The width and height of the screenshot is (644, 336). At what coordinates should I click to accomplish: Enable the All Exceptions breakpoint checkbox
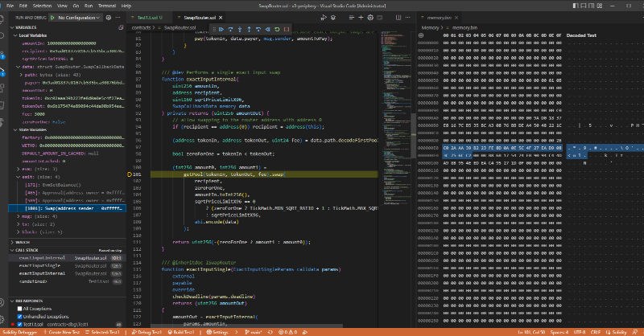click(x=19, y=309)
